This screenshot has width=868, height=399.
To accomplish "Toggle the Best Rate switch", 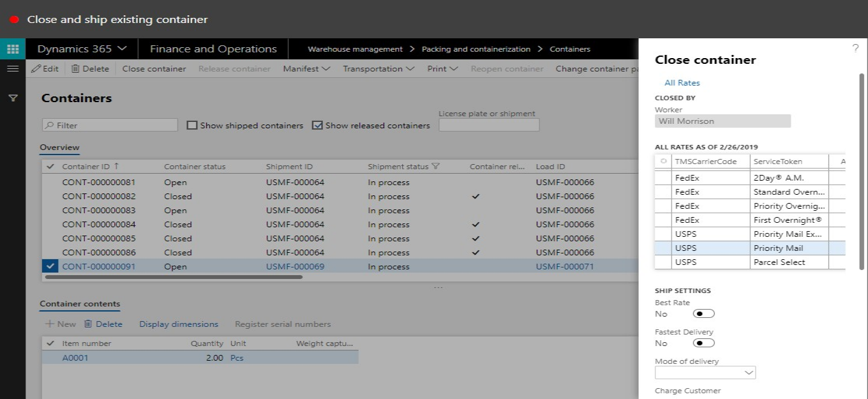I will click(x=703, y=313).
